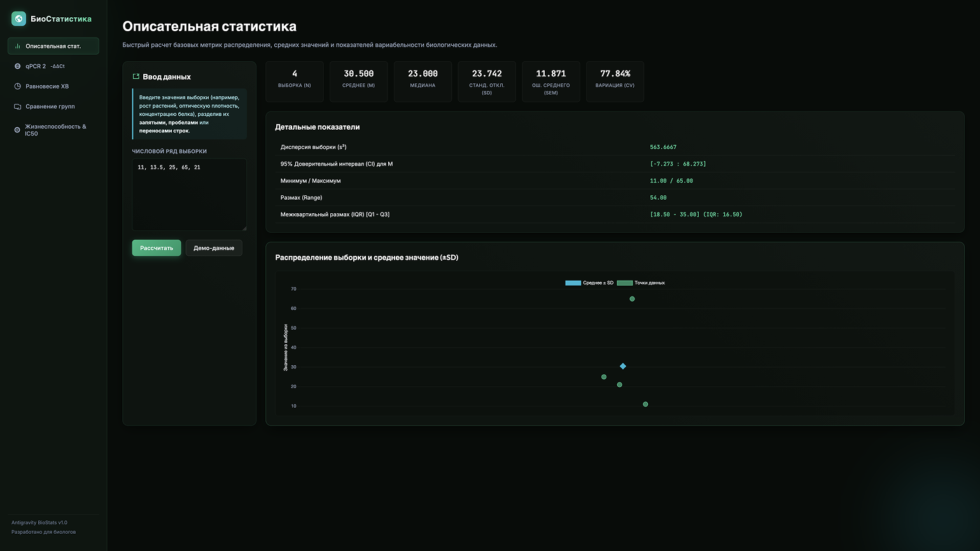
Task: Toggle the Точки данных legend series
Action: [641, 282]
